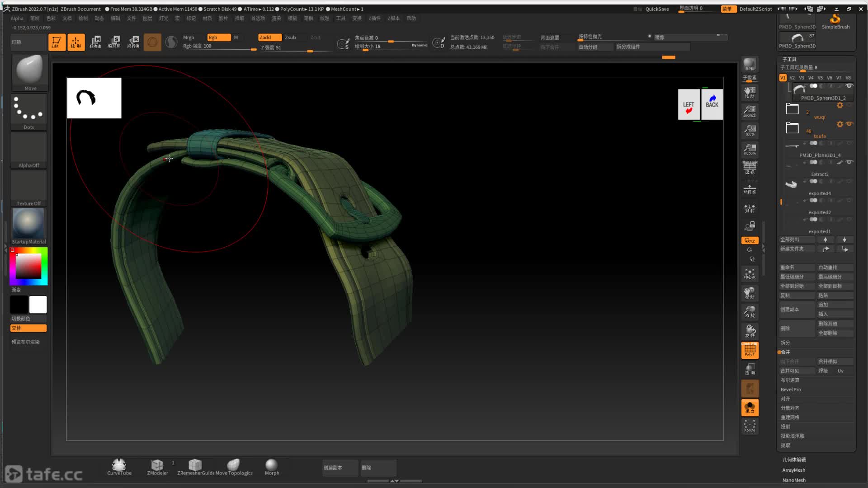Open the Z插件 (ZPlugin) menu
868x488 pixels.
374,19
